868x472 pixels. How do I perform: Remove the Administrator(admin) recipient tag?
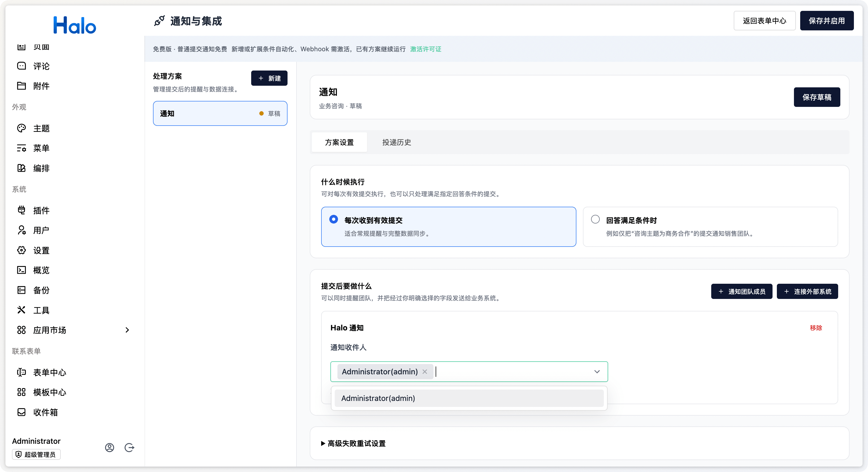[425, 372]
